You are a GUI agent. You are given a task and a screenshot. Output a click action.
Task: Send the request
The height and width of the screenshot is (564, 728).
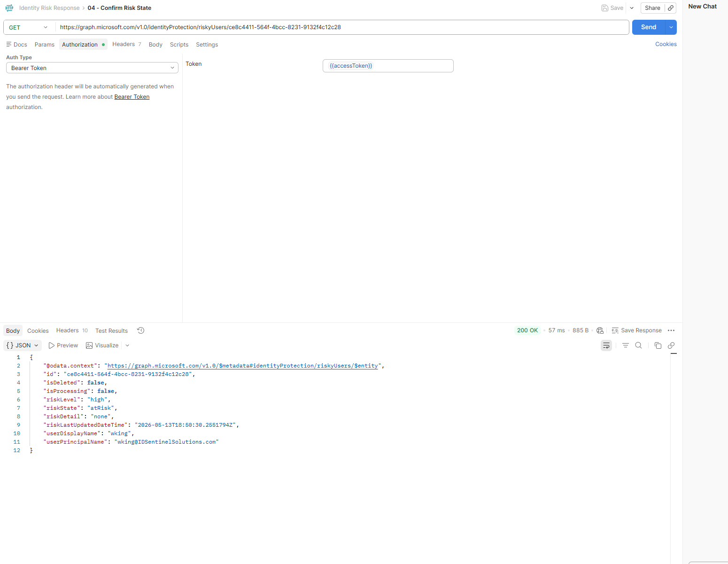[x=648, y=27]
